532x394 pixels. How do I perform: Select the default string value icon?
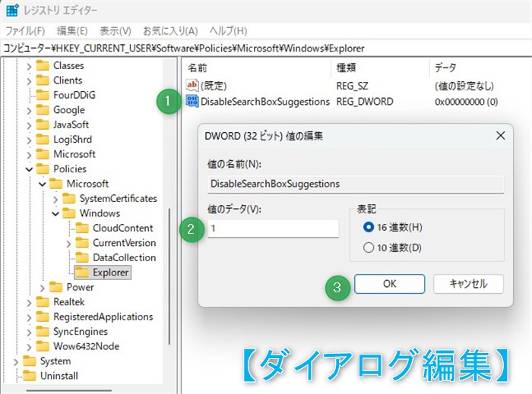click(x=192, y=85)
